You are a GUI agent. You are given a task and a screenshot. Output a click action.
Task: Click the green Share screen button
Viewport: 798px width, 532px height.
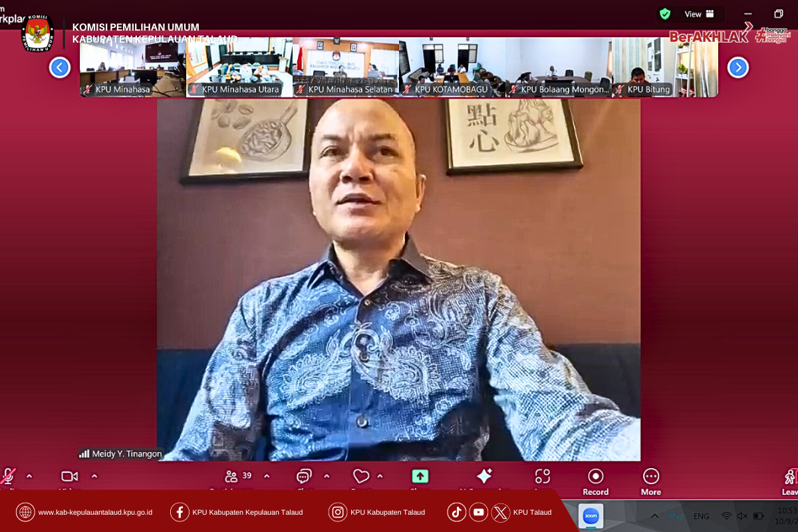[420, 476]
